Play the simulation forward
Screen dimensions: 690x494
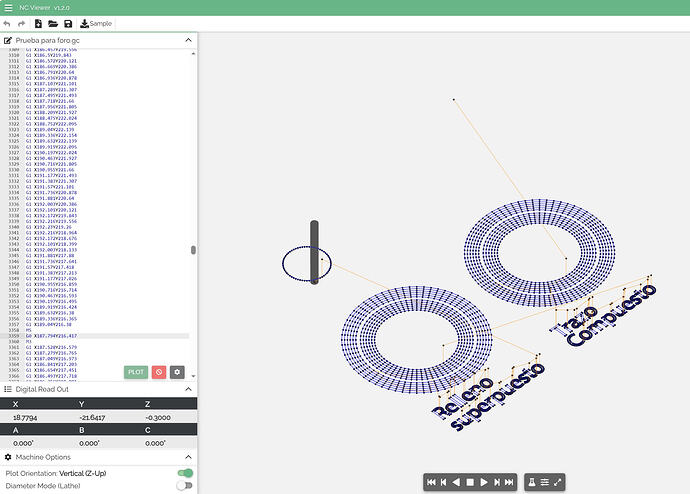click(484, 482)
